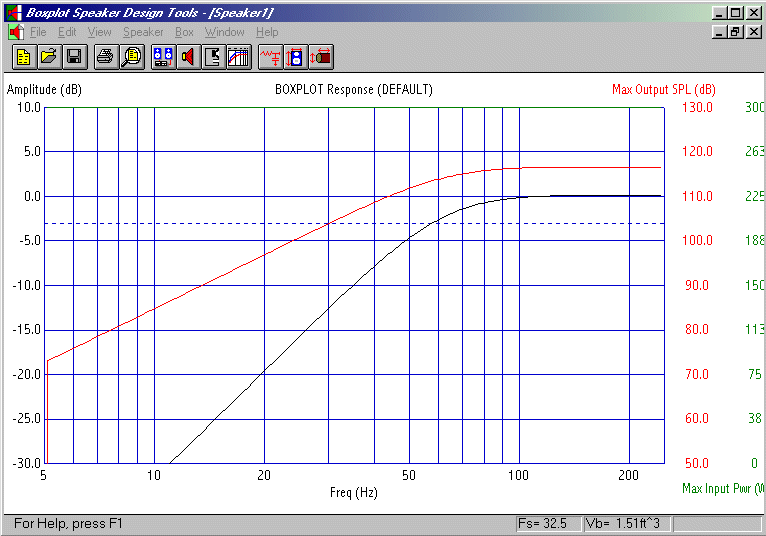Viewport: 766px width, 536px height.
Task: Click the '50' frequency axis value
Action: point(409,475)
